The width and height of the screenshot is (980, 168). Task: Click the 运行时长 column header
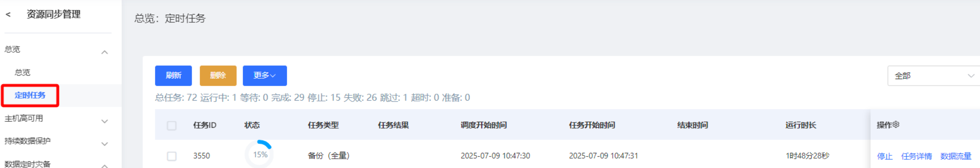pos(800,125)
